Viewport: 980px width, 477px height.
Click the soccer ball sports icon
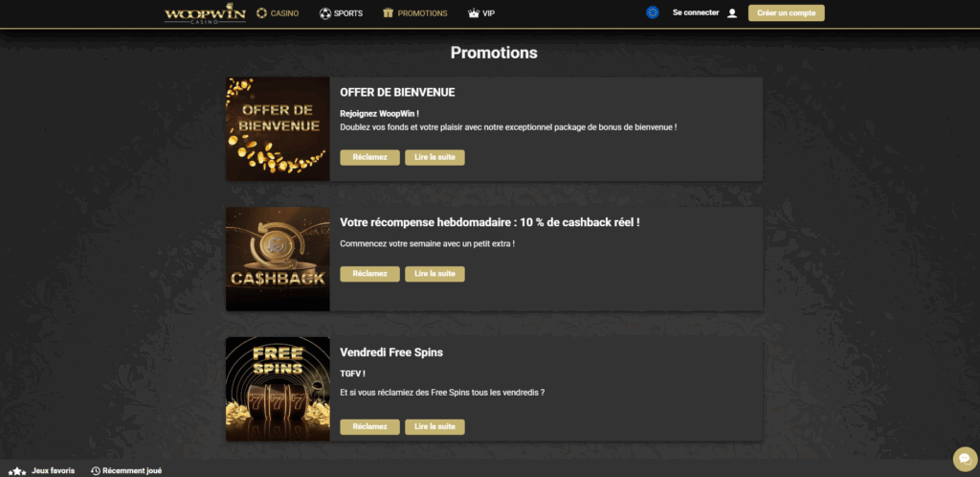pos(325,13)
